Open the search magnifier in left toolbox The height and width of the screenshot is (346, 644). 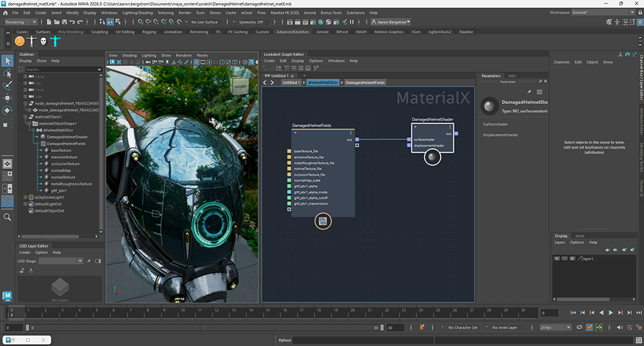click(7, 217)
